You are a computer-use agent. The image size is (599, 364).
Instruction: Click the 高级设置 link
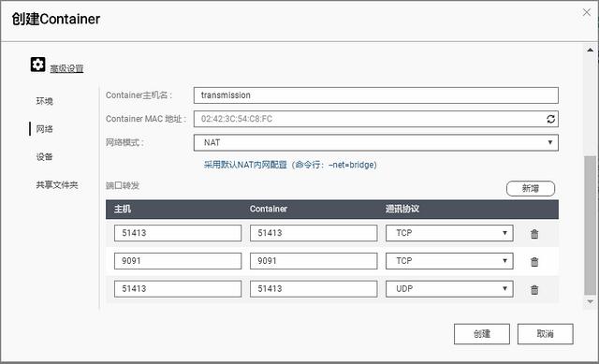(66, 68)
